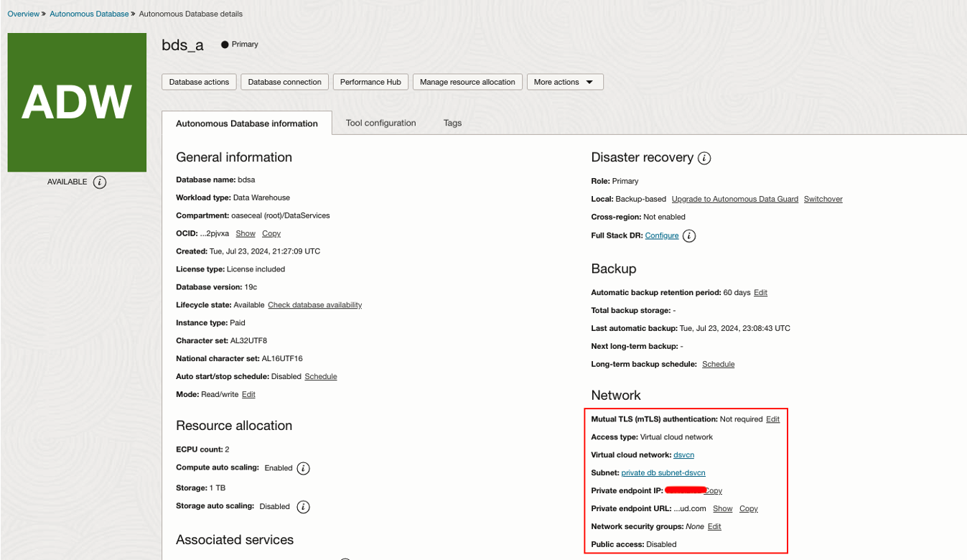Click info icon next to AVAILABLE status

[x=100, y=182]
